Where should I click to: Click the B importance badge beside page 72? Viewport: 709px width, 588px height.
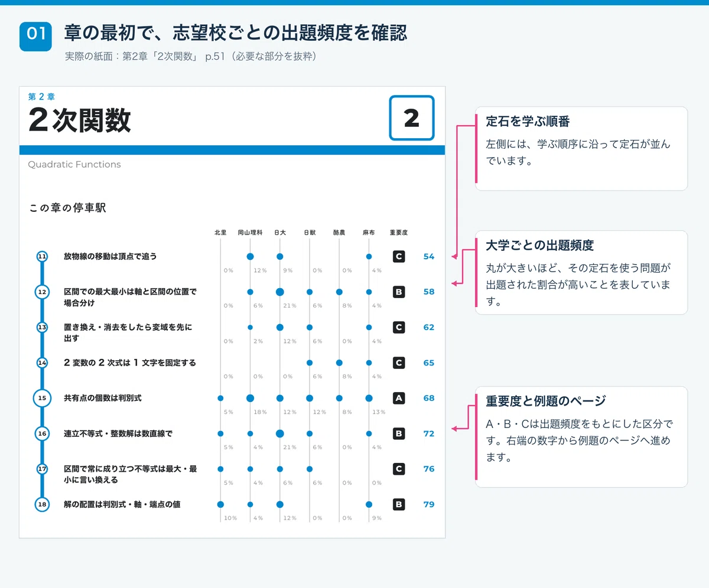pos(399,433)
